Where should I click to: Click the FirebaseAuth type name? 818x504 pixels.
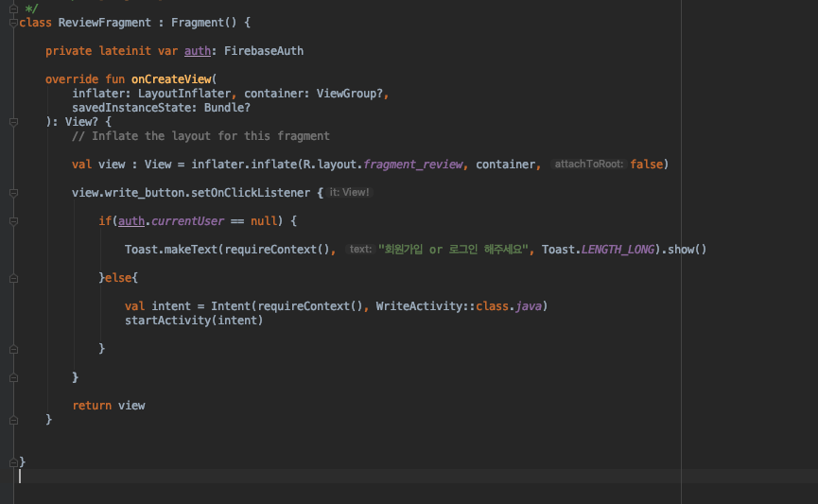point(264,51)
